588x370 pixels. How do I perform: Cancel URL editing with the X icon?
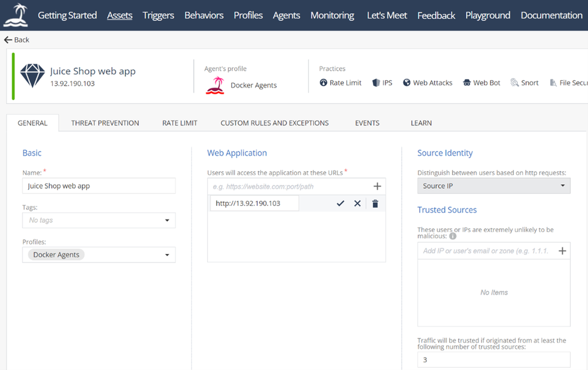357,204
